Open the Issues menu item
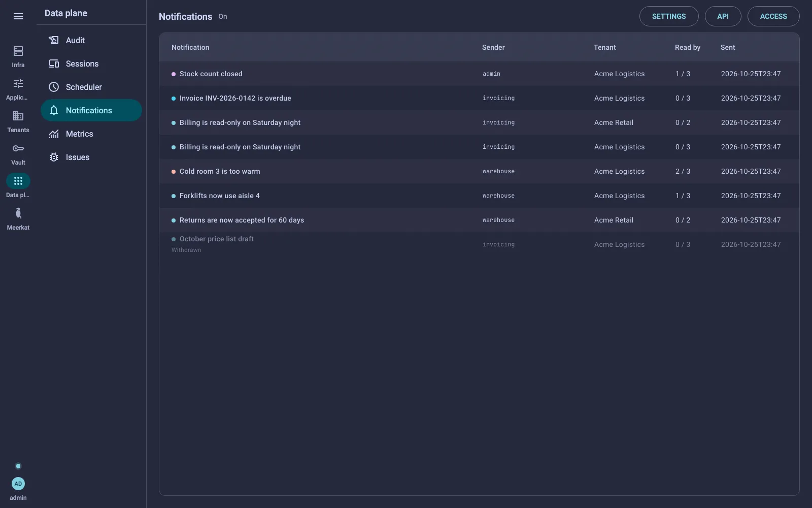Viewport: 812px width, 508px height. (x=91, y=157)
